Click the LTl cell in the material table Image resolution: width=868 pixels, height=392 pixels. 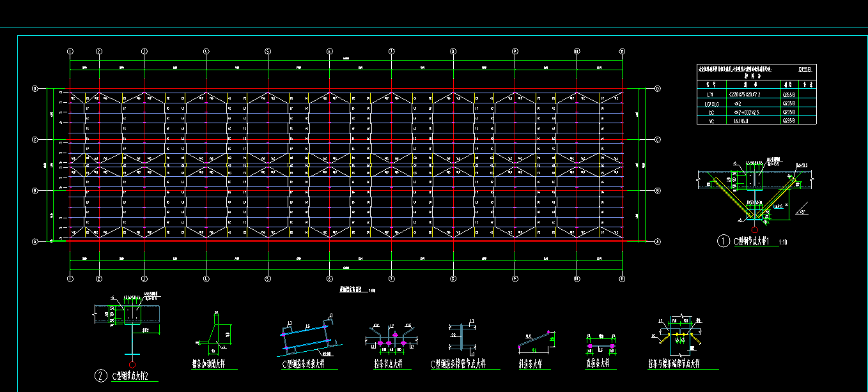(710, 94)
